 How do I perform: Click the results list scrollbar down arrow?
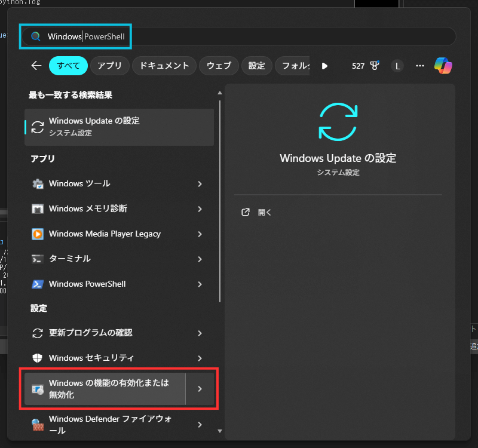(220, 431)
